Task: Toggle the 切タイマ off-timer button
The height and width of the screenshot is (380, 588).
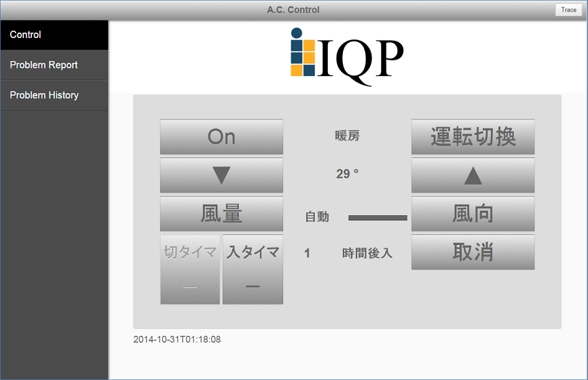Action: pos(190,269)
